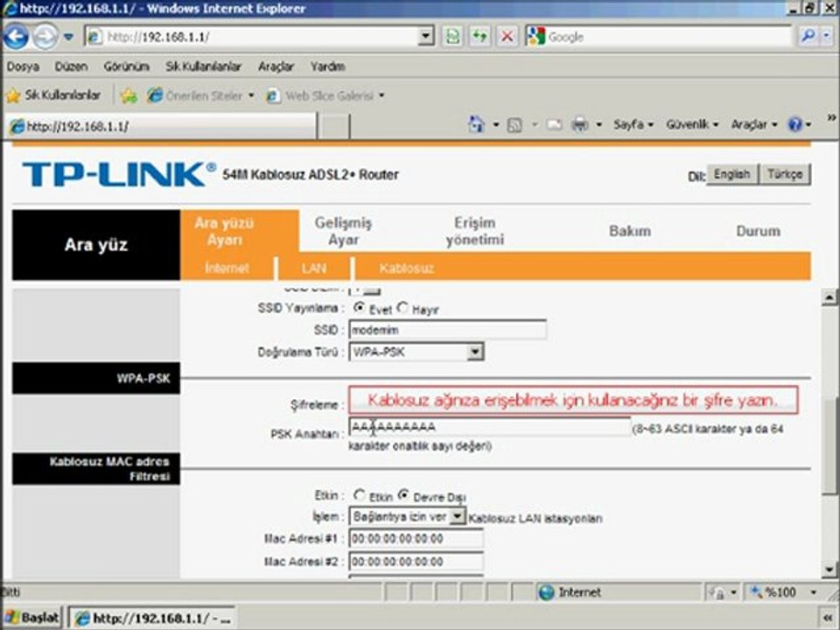
Task: Open the Araçlar command bar menu
Action: pos(753,125)
